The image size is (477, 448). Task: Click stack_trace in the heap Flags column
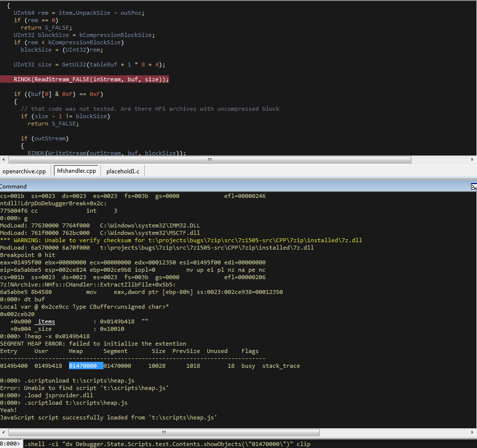tap(281, 366)
